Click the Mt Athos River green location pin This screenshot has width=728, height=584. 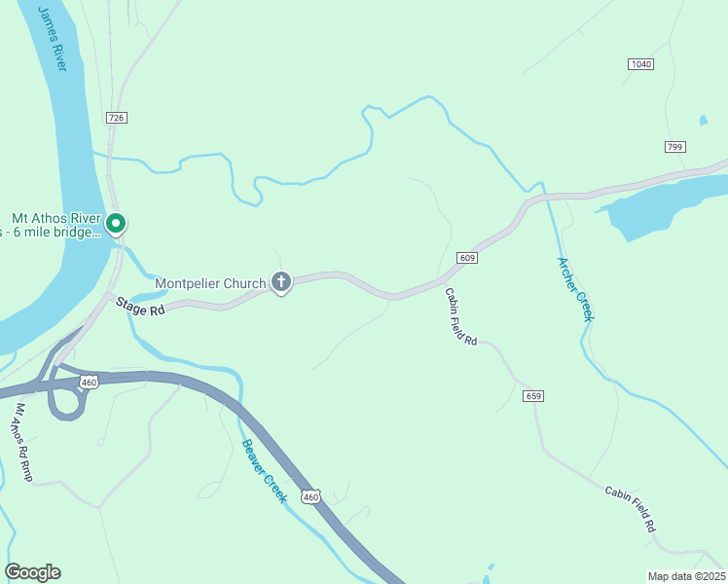point(116,224)
